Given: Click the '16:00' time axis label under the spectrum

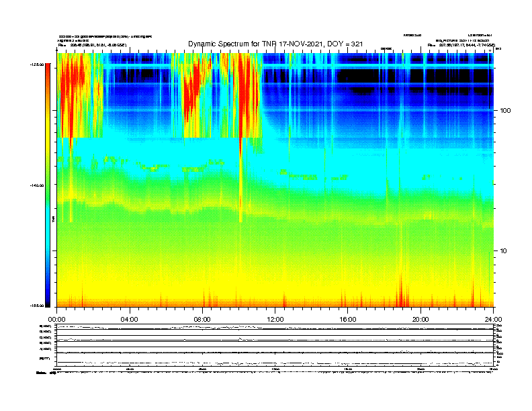Looking at the screenshot, I should (348, 320).
